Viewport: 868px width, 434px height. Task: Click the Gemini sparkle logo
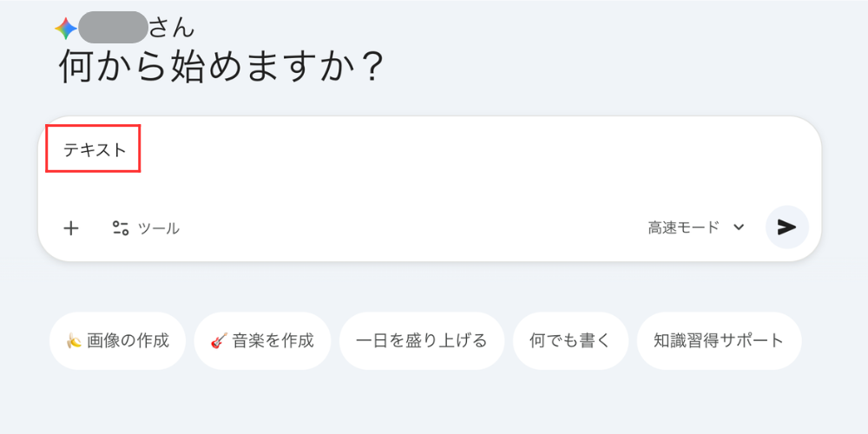66,29
